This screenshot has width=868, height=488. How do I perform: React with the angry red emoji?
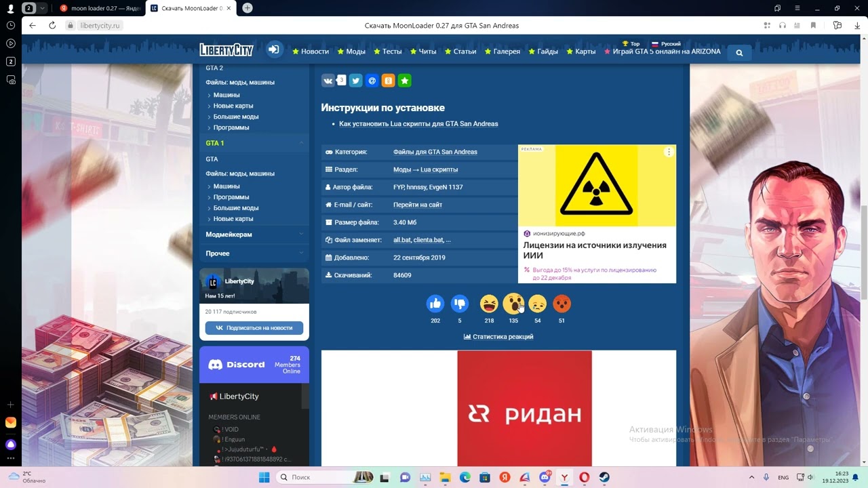[561, 304]
